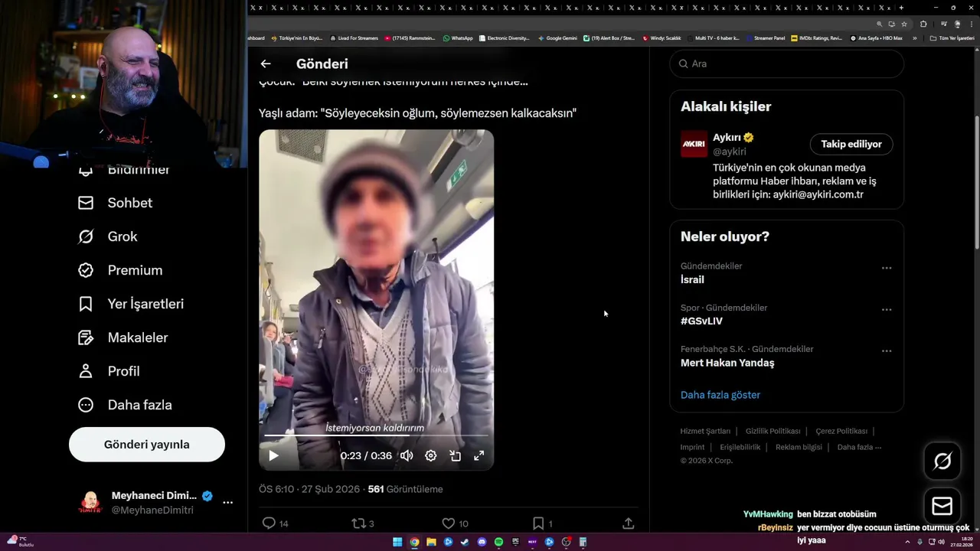Viewport: 980px width, 551px height.
Task: Bookmark this page with the star icon
Action: point(903,24)
